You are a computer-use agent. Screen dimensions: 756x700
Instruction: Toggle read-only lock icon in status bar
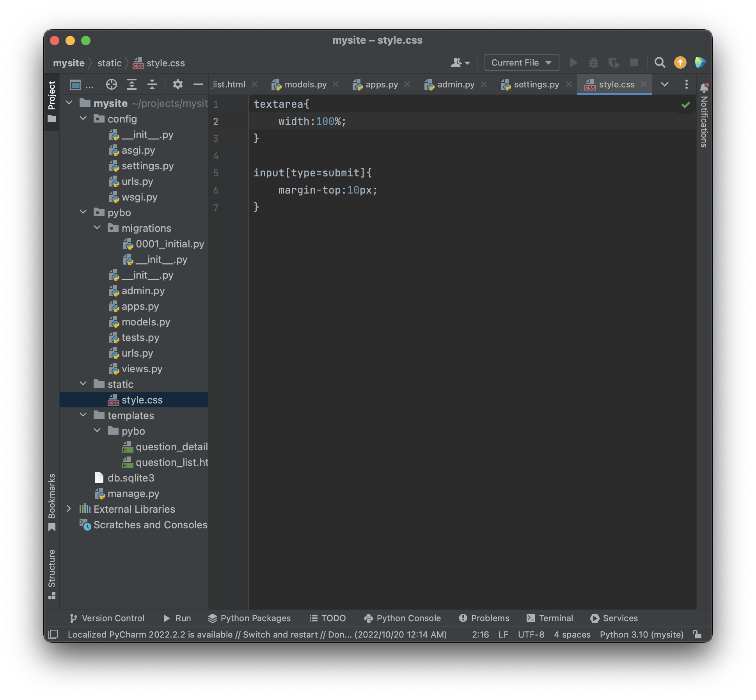click(697, 634)
